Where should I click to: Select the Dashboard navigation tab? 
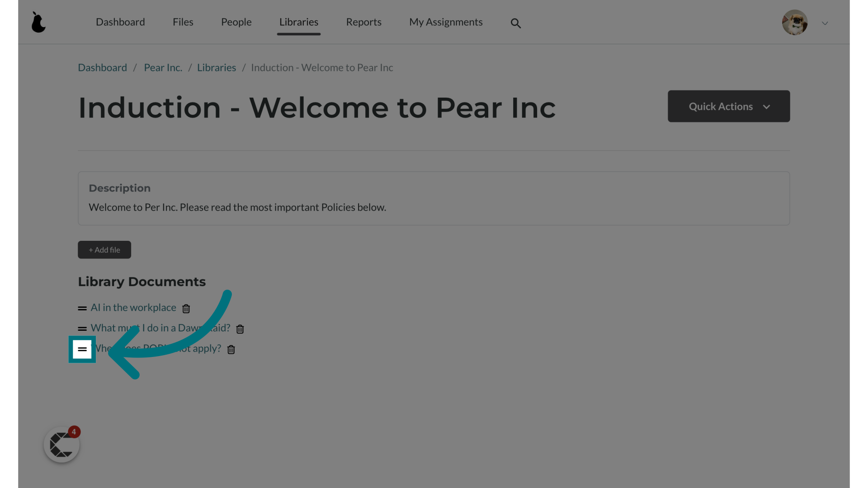pos(120,21)
